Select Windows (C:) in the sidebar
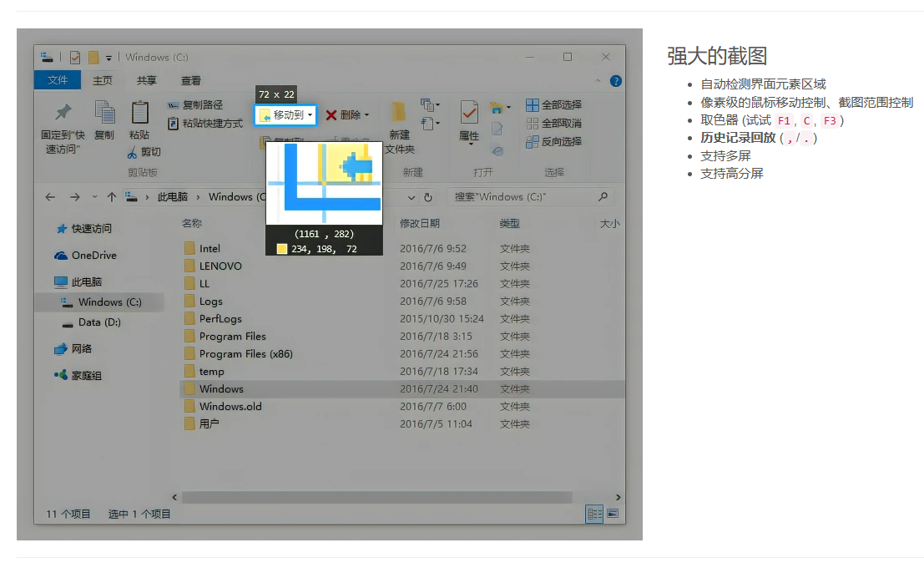 tap(100, 302)
